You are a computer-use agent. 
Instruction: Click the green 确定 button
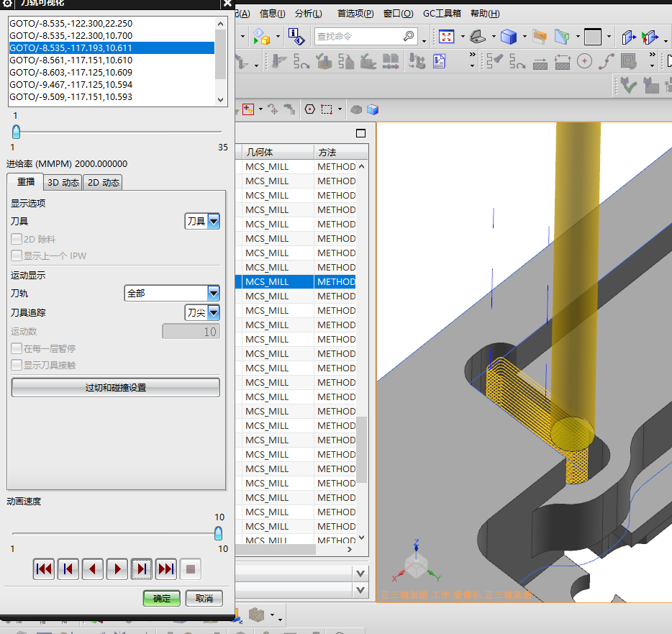pos(162,598)
